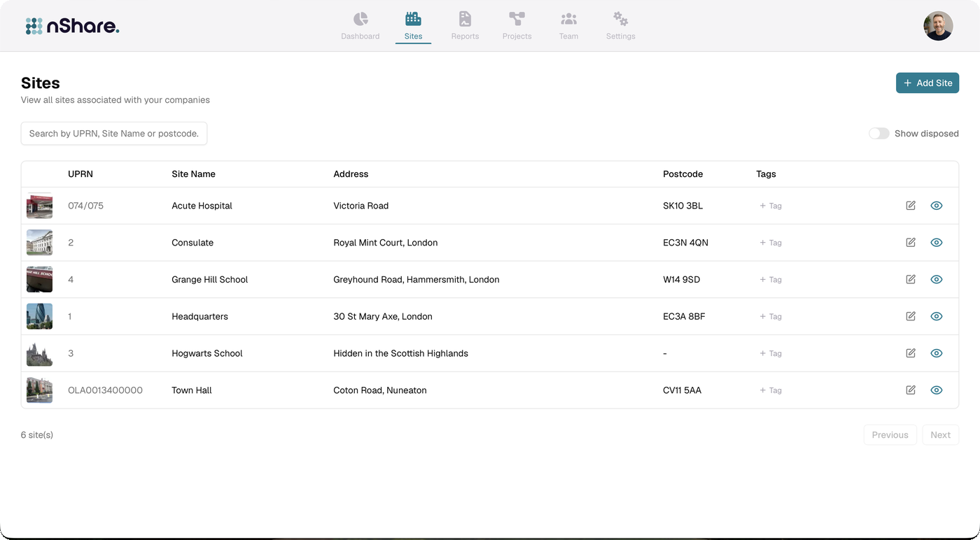Edit the Consulate site
Image resolution: width=980 pixels, height=540 pixels.
point(911,243)
